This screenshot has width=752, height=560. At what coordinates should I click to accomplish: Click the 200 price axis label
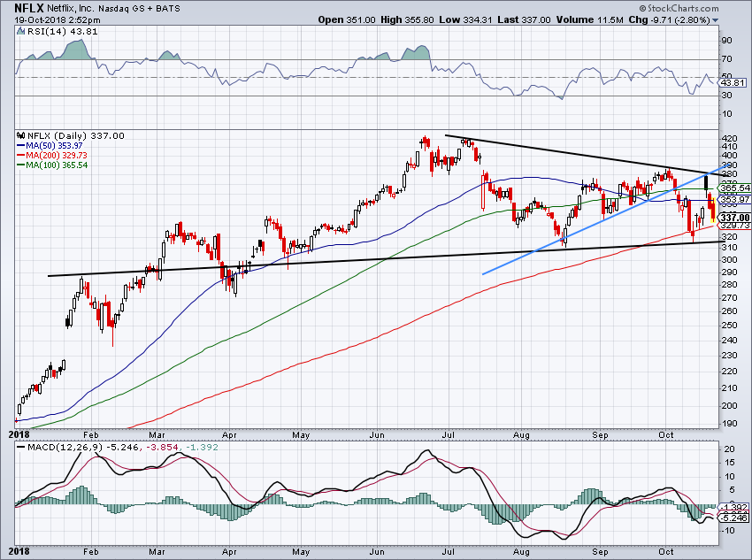pos(729,405)
